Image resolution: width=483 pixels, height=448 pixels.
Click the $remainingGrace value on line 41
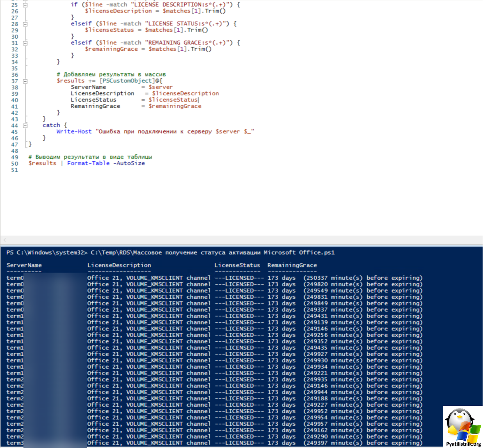(175, 106)
